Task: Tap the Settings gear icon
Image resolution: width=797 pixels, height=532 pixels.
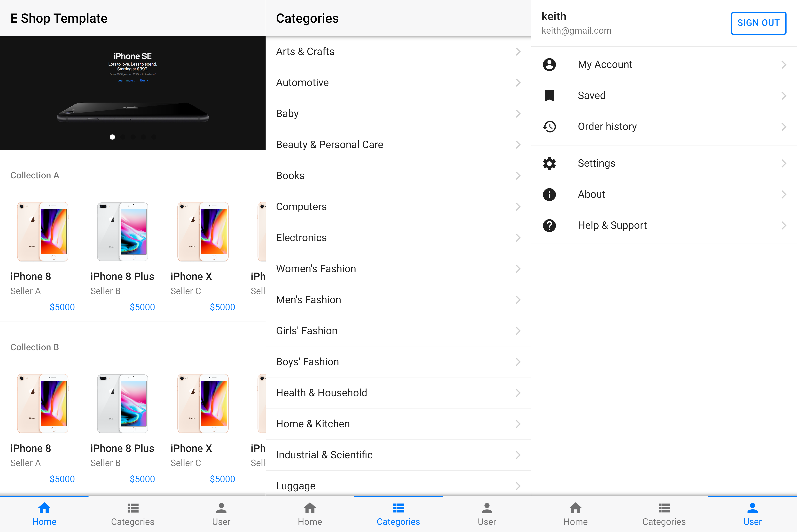Action: pyautogui.click(x=549, y=164)
